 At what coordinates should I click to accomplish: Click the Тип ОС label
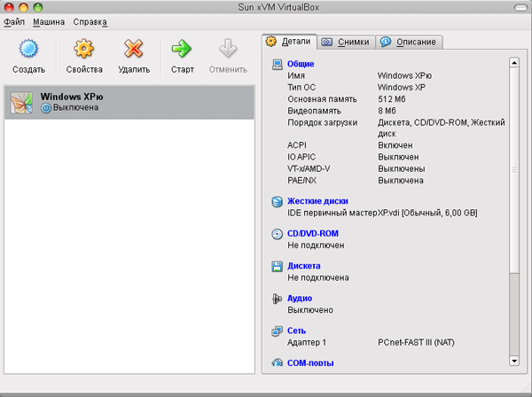pyautogui.click(x=301, y=88)
